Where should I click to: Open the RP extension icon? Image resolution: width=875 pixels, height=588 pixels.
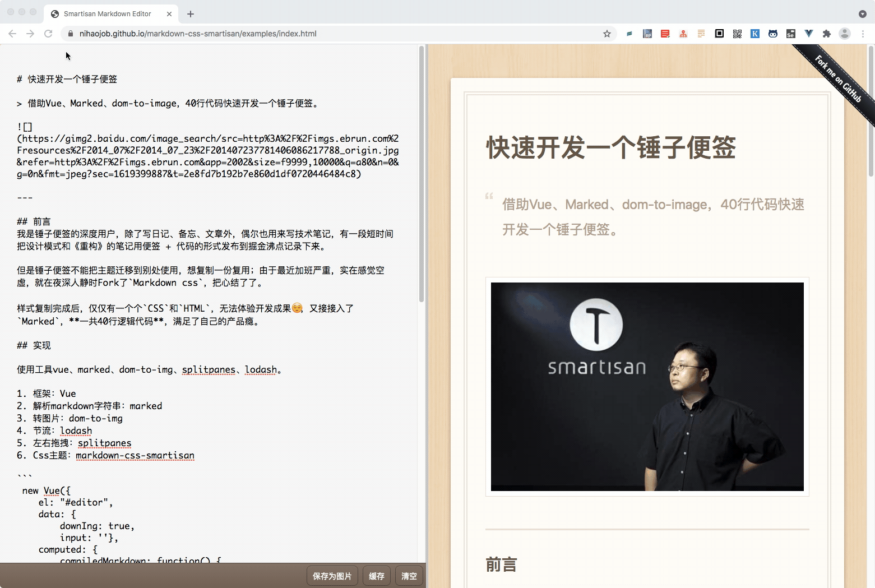click(647, 34)
